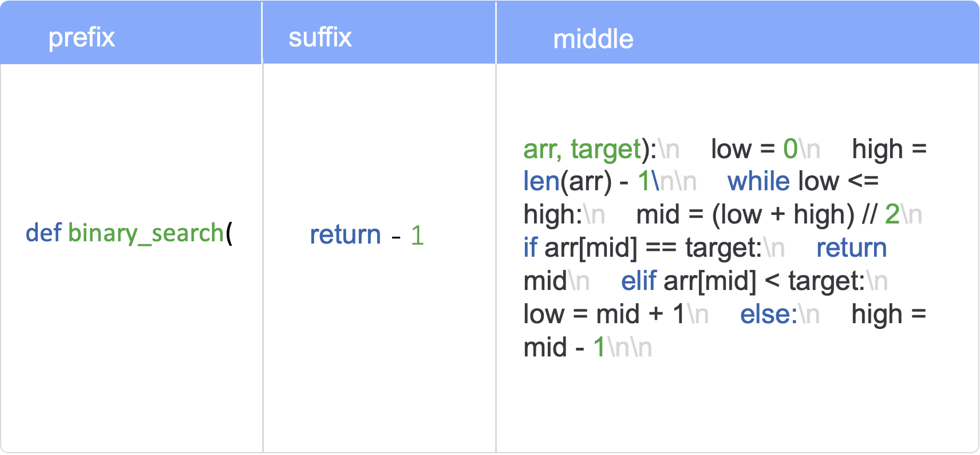This screenshot has height=455, width=980.
Task: Click the final mid - 1 text
Action: [564, 348]
